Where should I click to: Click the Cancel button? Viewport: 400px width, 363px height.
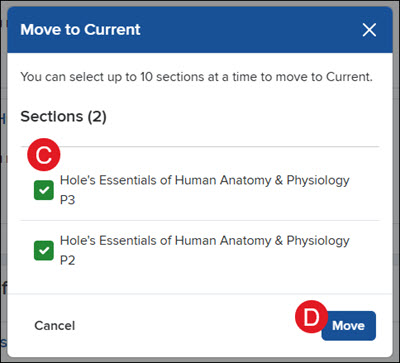pos(55,326)
